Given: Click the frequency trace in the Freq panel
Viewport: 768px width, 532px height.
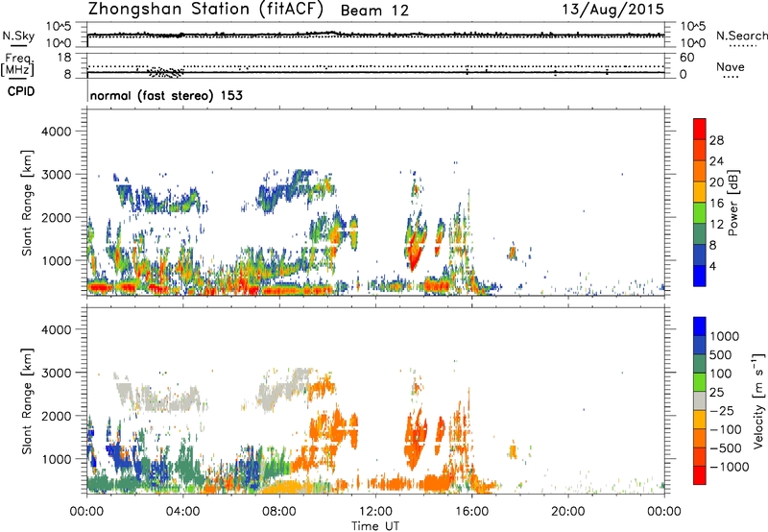Looking at the screenshot, I should coord(375,73).
